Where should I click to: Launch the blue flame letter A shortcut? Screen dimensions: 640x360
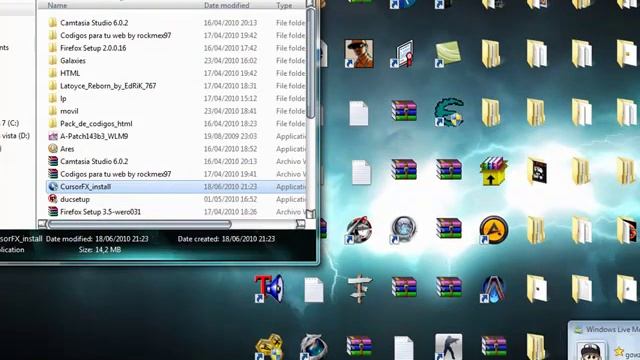coord(493,289)
